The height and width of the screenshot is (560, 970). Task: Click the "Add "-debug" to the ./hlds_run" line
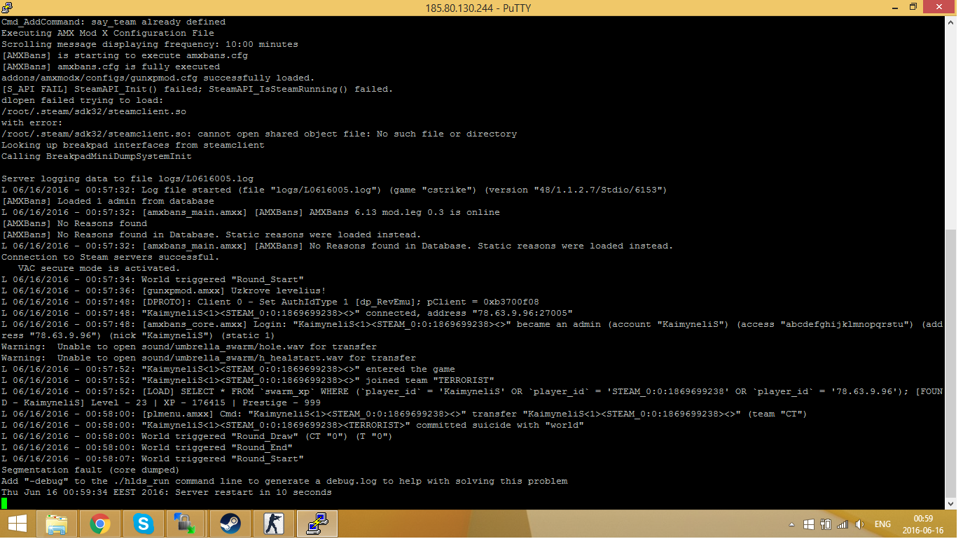pyautogui.click(x=284, y=481)
